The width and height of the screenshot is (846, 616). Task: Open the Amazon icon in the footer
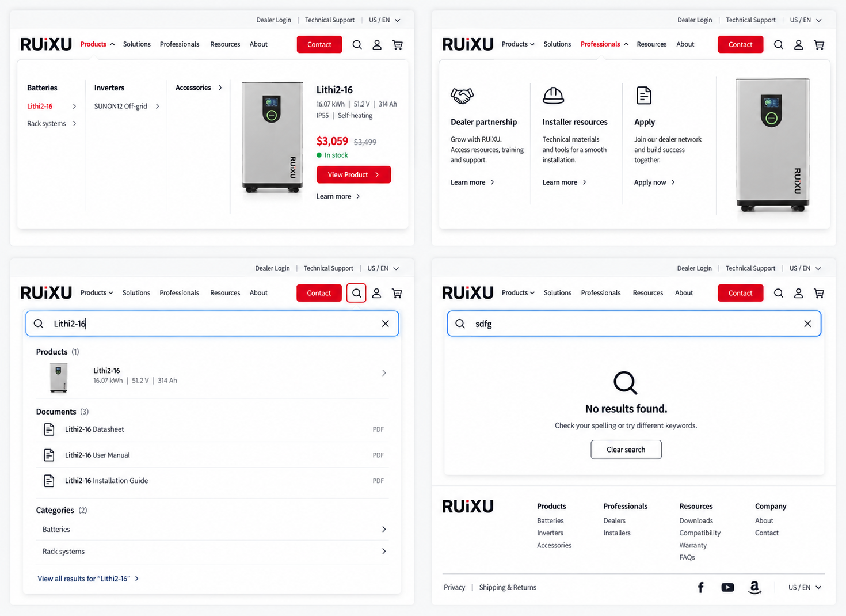754,587
